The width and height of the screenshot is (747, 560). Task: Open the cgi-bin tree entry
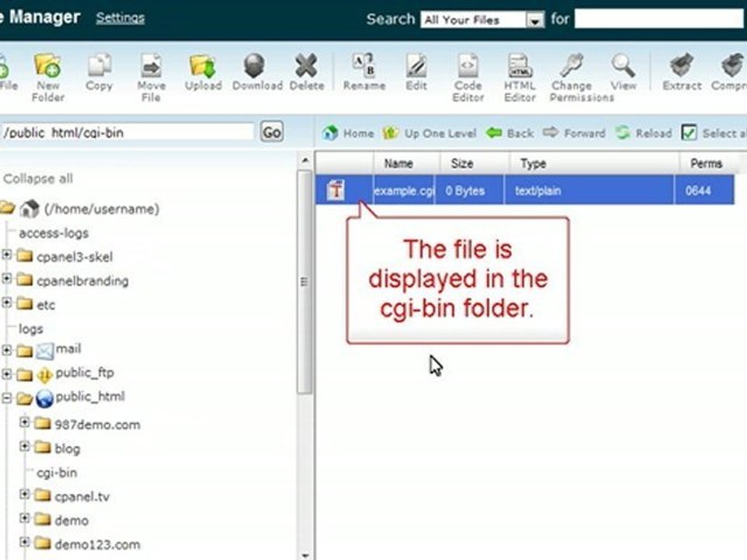[57, 472]
